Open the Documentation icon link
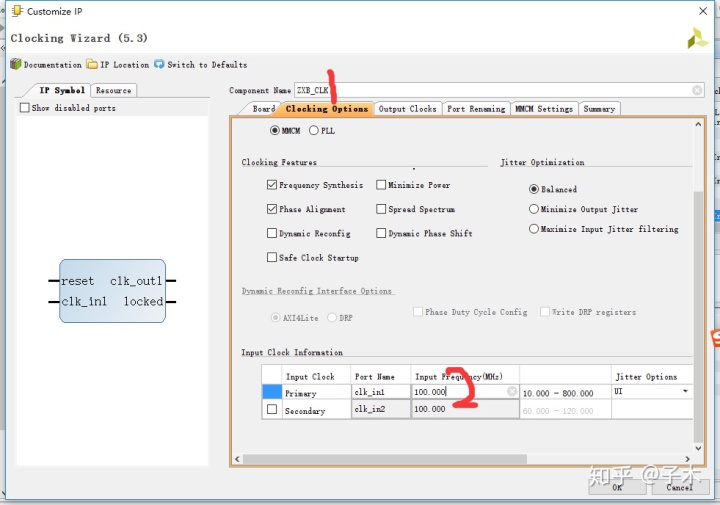Image resolution: width=720 pixels, height=505 pixels. click(16, 64)
